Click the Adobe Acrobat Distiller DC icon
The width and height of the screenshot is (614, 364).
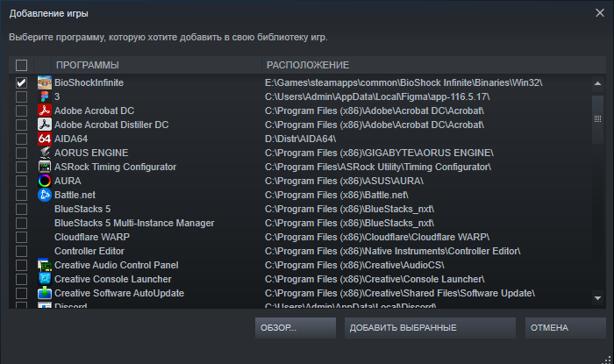tap(44, 125)
